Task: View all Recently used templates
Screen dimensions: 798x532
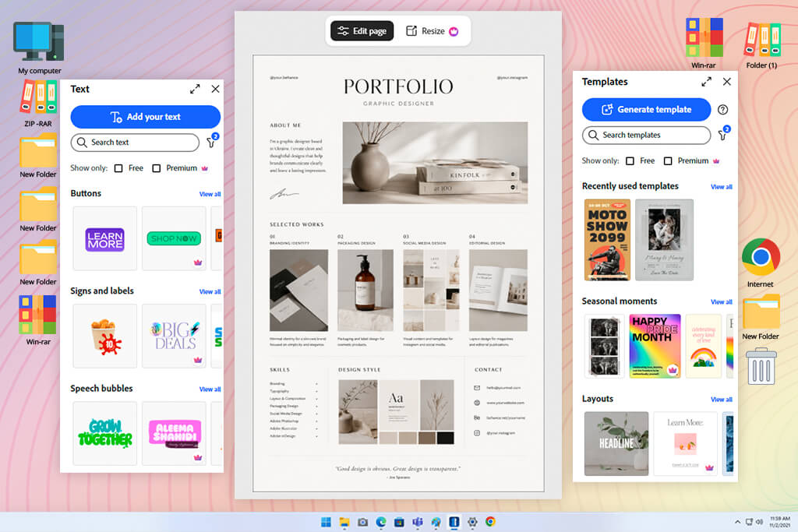Action: 721,187
